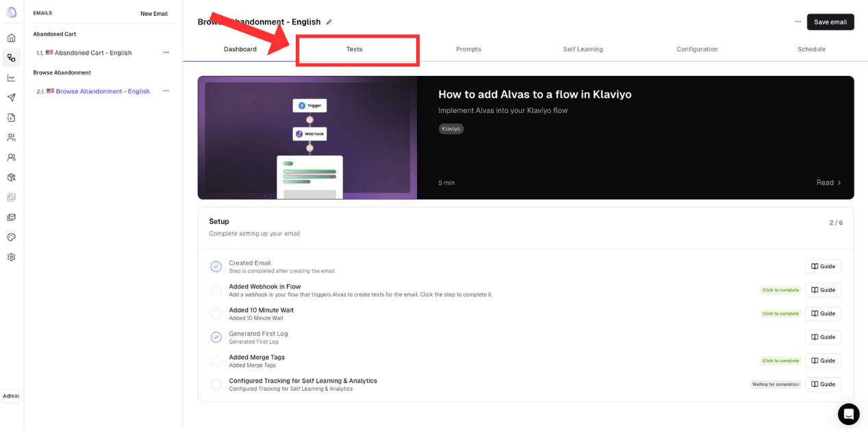This screenshot has height=429, width=868.
Task: Toggle the Added Merge Tags checkbox
Action: coord(216,361)
